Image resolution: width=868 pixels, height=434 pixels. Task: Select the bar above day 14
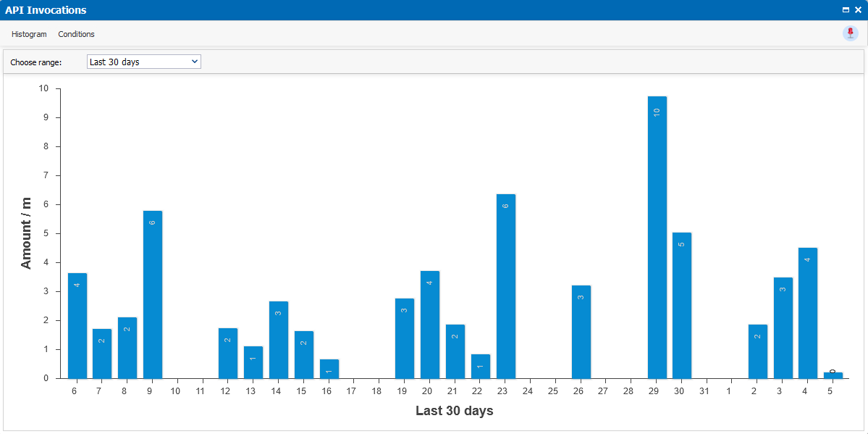(279, 340)
